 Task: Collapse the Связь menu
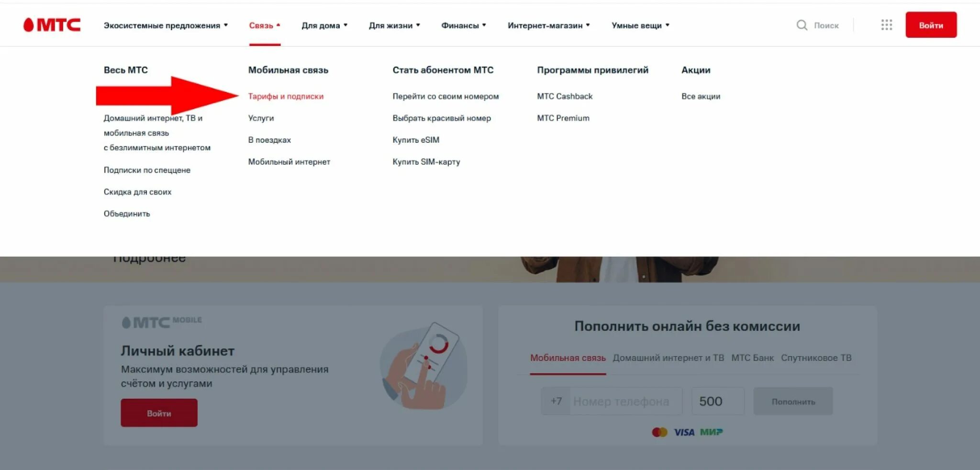click(x=265, y=25)
